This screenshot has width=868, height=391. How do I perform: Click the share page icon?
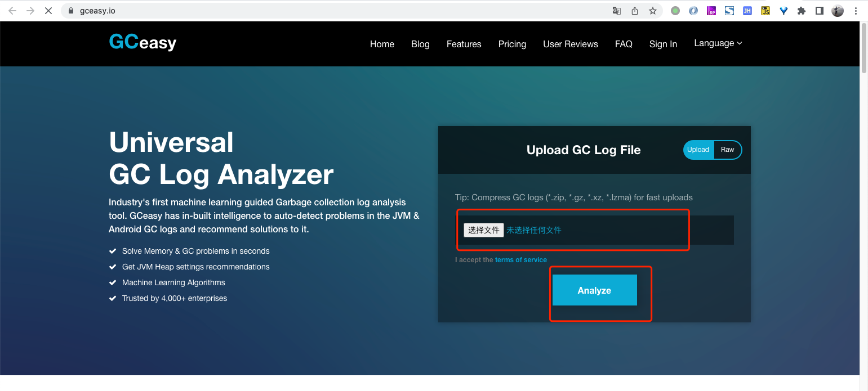[x=635, y=11]
